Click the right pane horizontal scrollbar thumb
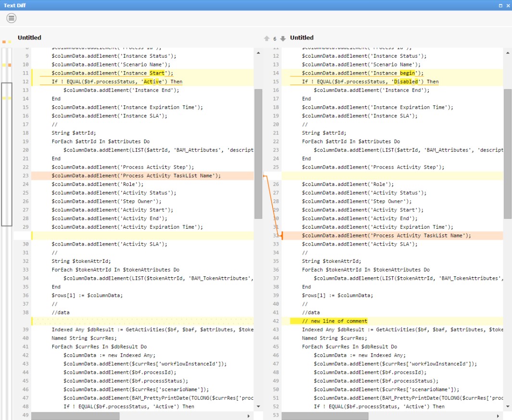This screenshot has height=420, width=512. click(325, 416)
